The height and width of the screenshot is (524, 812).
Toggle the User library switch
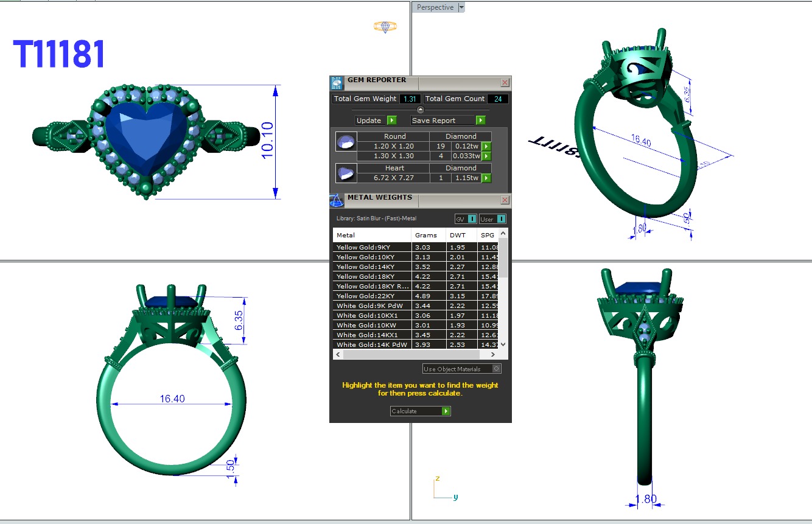point(493,219)
